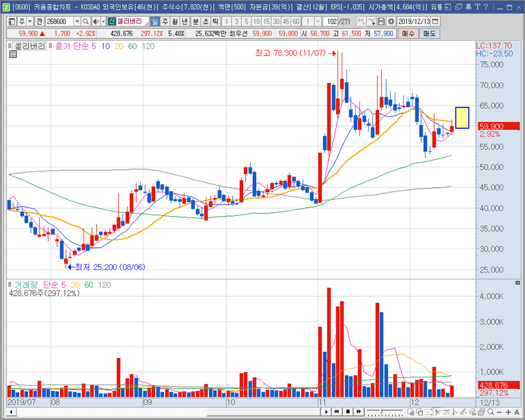Viewport: 525px width, 420px height.
Task: Select the 60 interval preset
Action: point(296,22)
